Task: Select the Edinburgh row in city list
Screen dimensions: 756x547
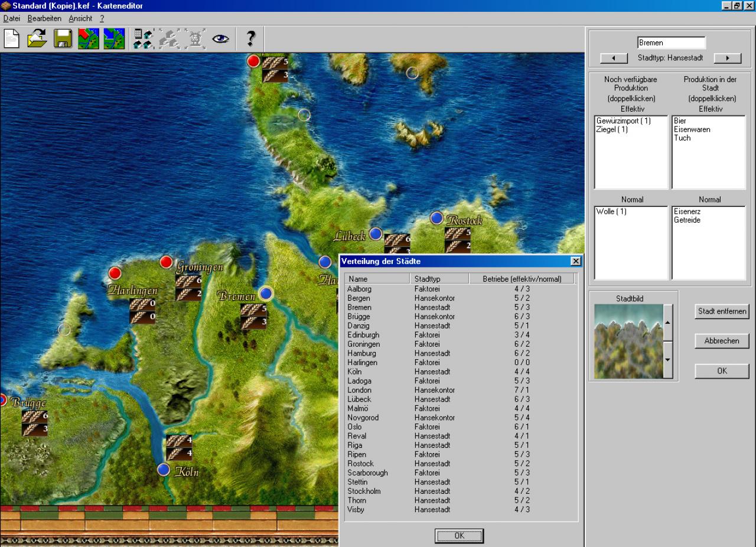Action: (x=460, y=335)
